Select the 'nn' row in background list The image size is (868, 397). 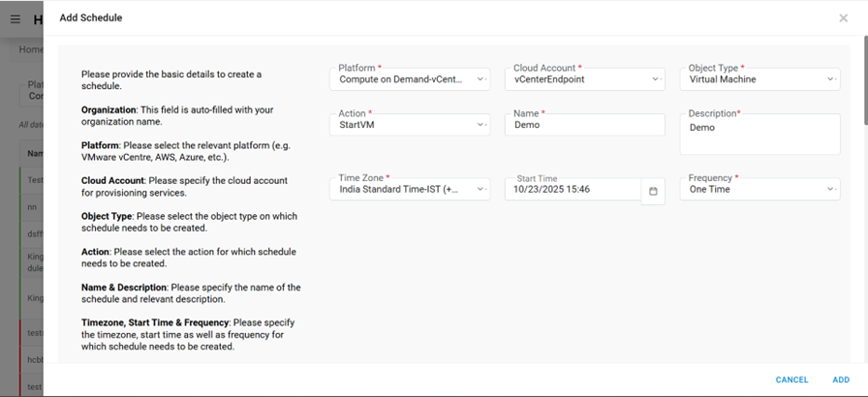33,206
